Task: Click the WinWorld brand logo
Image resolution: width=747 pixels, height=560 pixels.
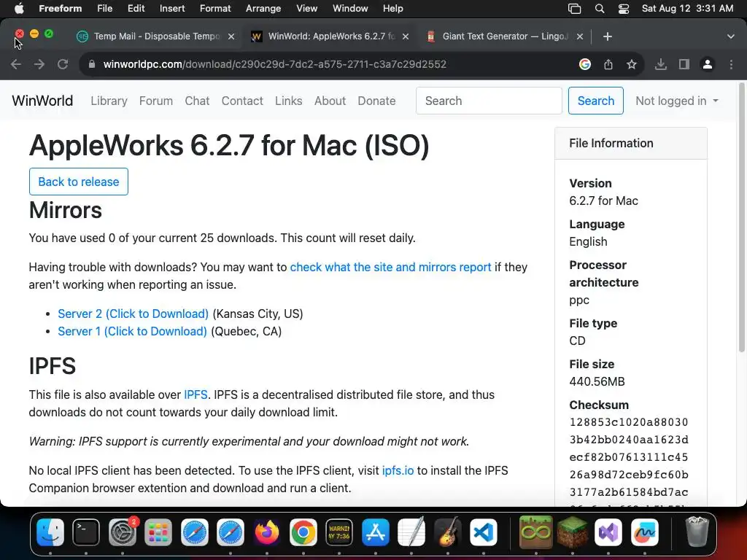Action: pyautogui.click(x=42, y=101)
